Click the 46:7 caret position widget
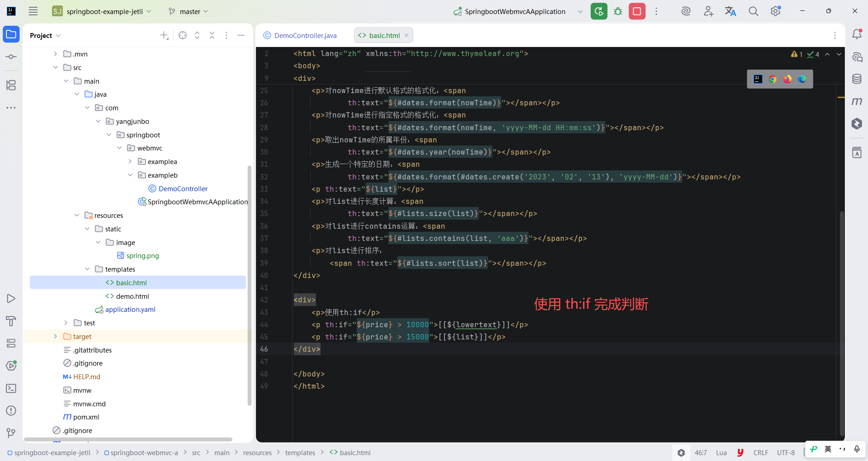The image size is (868, 461). (x=701, y=452)
